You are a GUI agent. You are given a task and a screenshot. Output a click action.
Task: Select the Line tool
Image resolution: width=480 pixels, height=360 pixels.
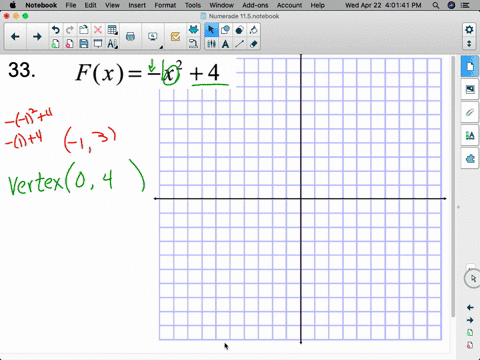tap(239, 44)
